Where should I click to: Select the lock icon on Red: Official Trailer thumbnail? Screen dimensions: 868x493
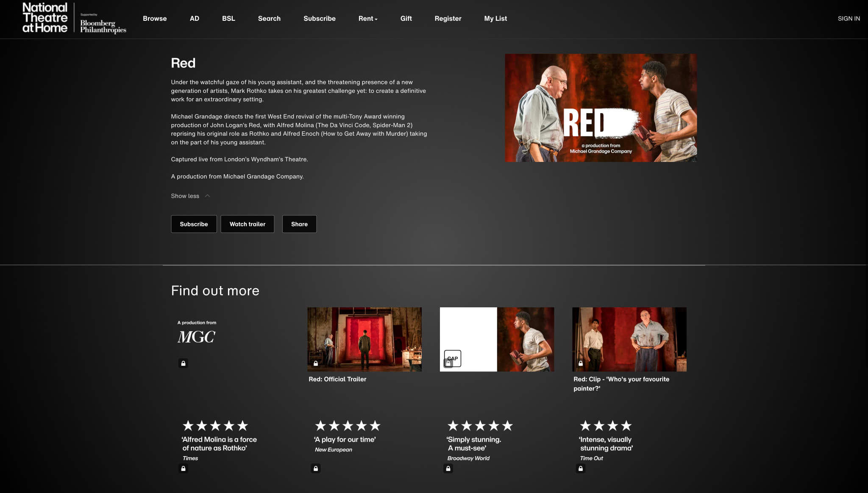click(316, 363)
